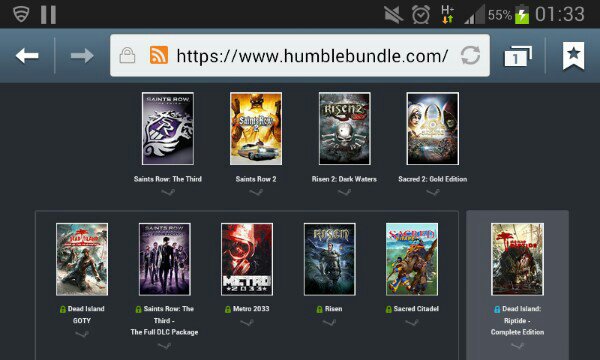This screenshot has height=360, width=600.
Task: Select the Saints Row: The Third title
Action: click(168, 179)
